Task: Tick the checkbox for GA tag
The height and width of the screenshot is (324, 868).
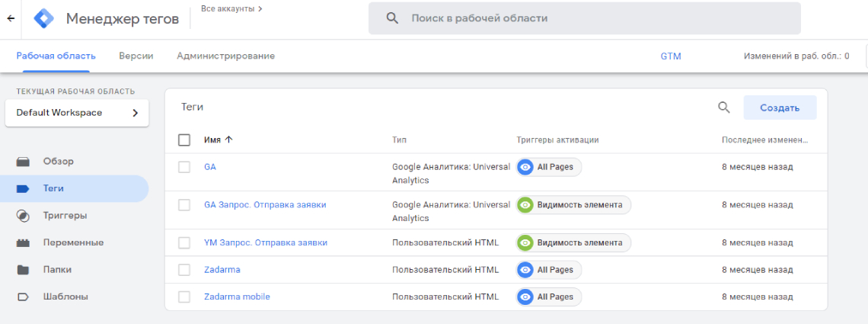Action: 184,167
